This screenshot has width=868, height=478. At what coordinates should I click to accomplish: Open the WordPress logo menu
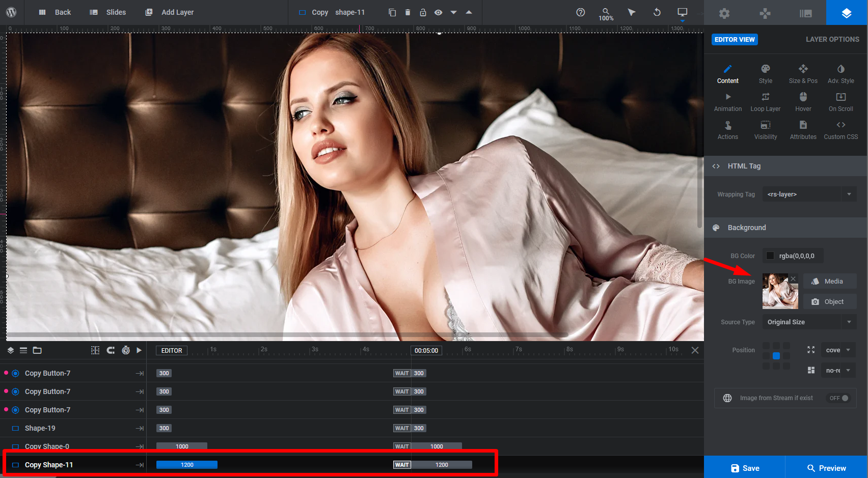(x=11, y=12)
